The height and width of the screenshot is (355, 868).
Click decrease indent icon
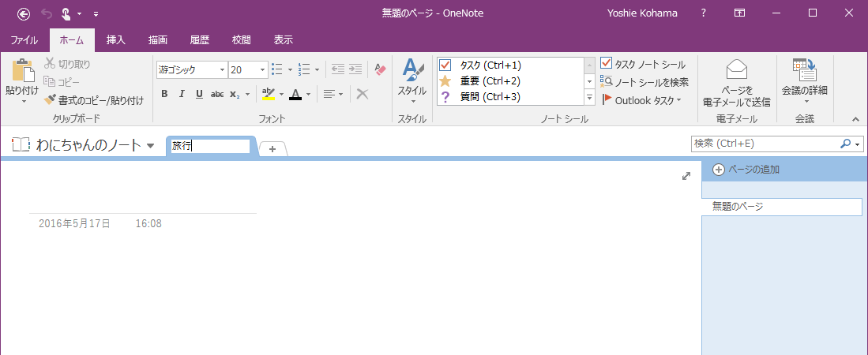(x=338, y=69)
